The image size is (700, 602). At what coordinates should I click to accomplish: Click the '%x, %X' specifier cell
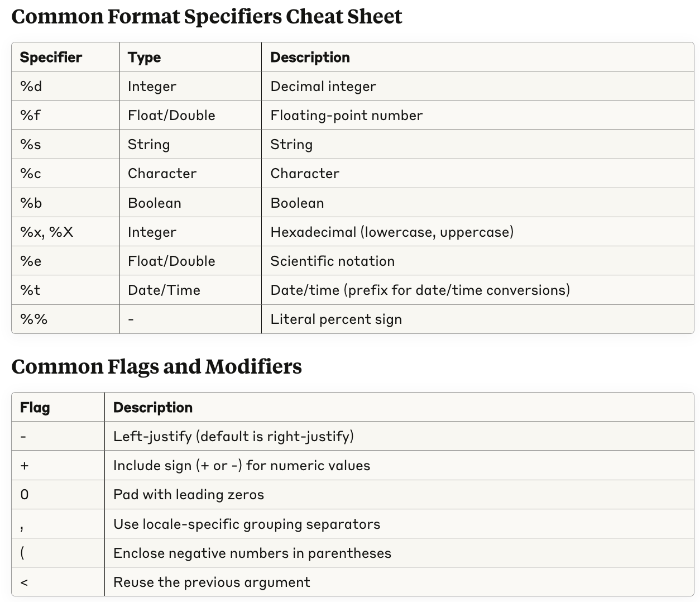pyautogui.click(x=65, y=232)
